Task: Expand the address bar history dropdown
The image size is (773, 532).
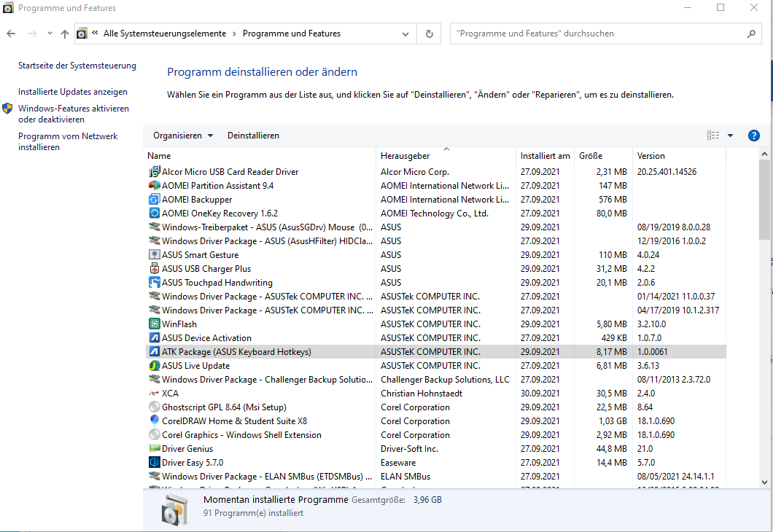Action: pyautogui.click(x=405, y=34)
